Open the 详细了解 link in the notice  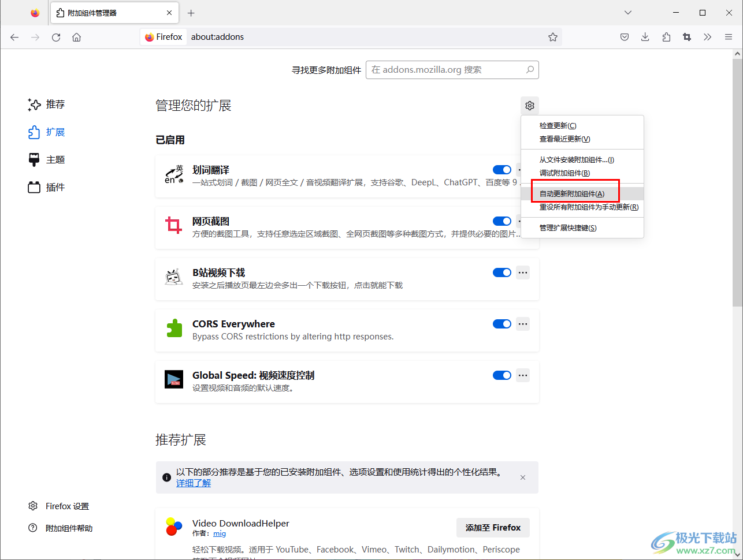pyautogui.click(x=194, y=483)
